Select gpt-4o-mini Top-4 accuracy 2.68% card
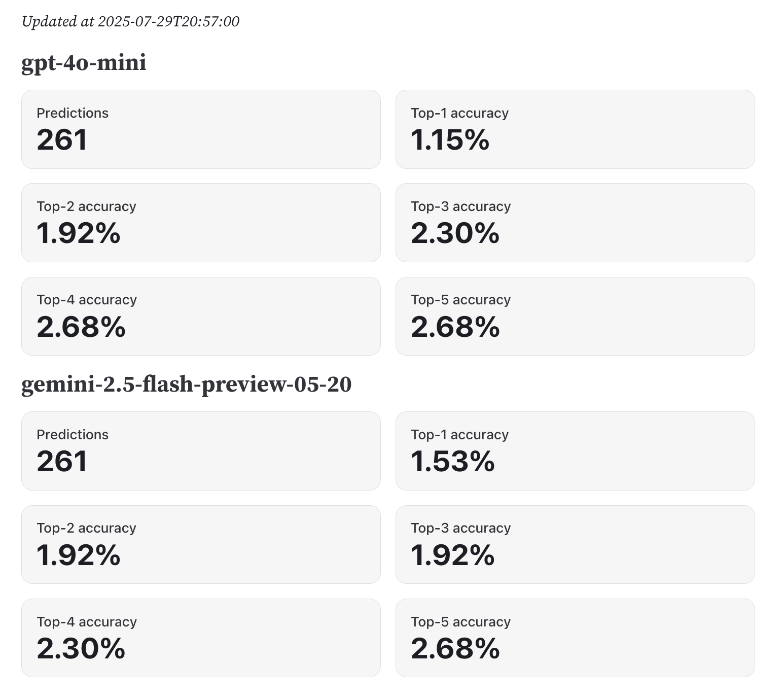Image resolution: width=784 pixels, height=699 pixels. (x=201, y=316)
